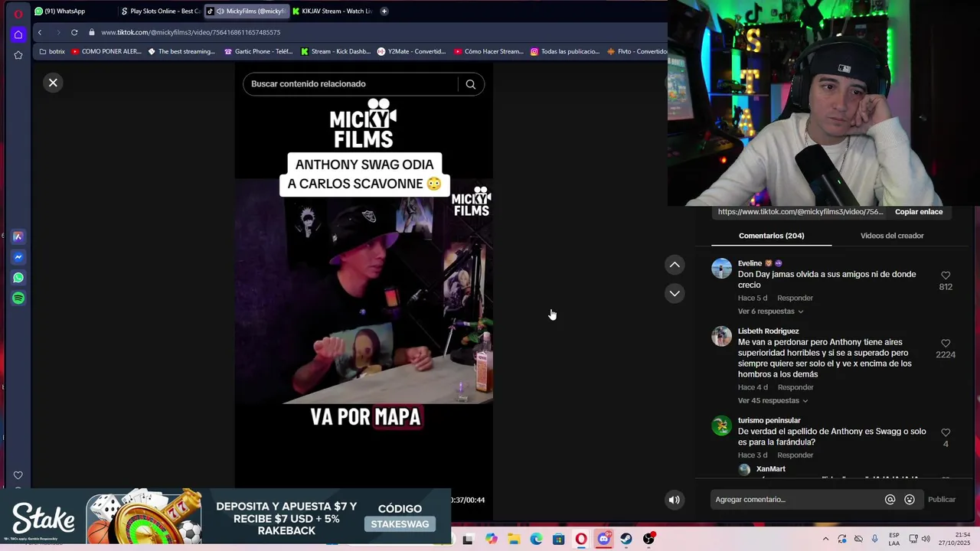Reload the page
The height and width of the screenshot is (551, 980).
74,32
